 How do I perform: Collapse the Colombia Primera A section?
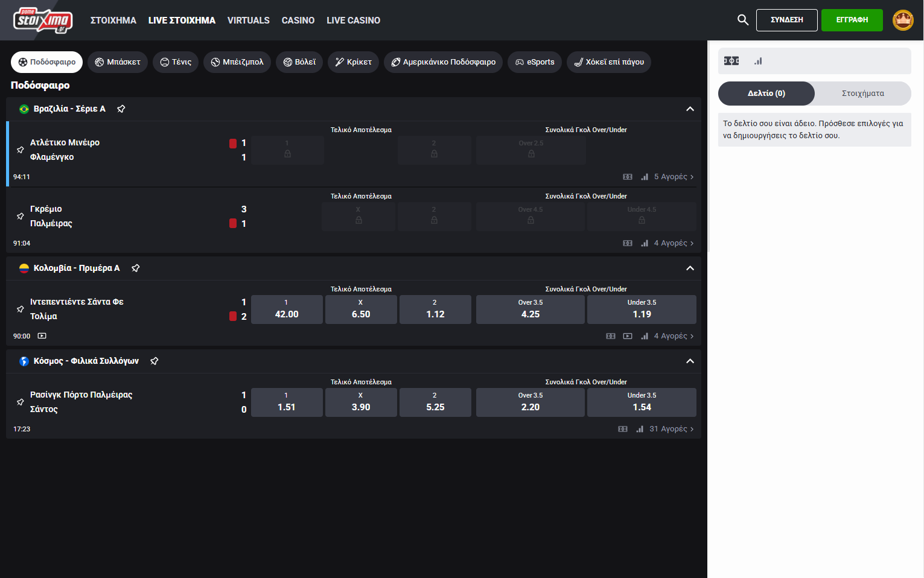coord(690,268)
